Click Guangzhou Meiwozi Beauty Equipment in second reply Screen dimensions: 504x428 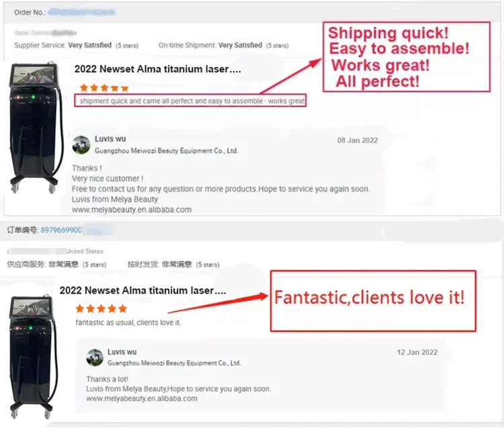[x=174, y=363]
